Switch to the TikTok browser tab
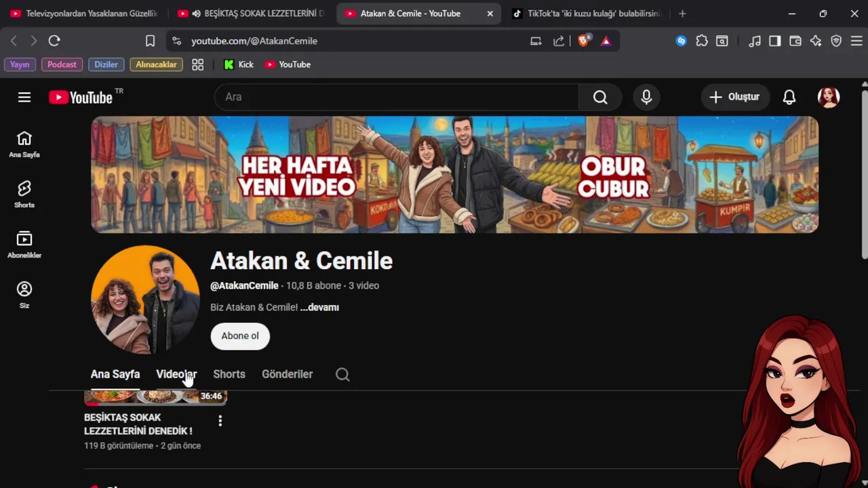The width and height of the screenshot is (868, 488). [587, 14]
